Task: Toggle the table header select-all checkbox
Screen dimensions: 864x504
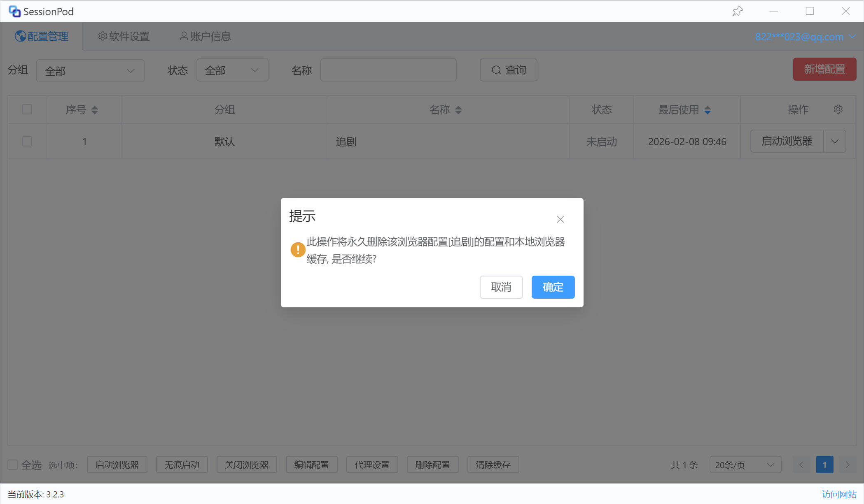Action: point(27,109)
